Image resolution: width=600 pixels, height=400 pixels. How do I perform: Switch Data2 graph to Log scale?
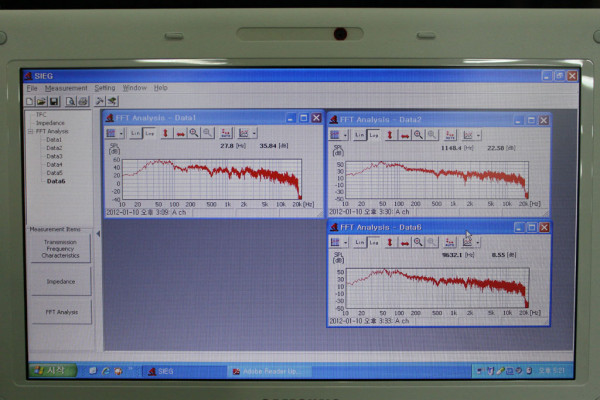pos(373,135)
